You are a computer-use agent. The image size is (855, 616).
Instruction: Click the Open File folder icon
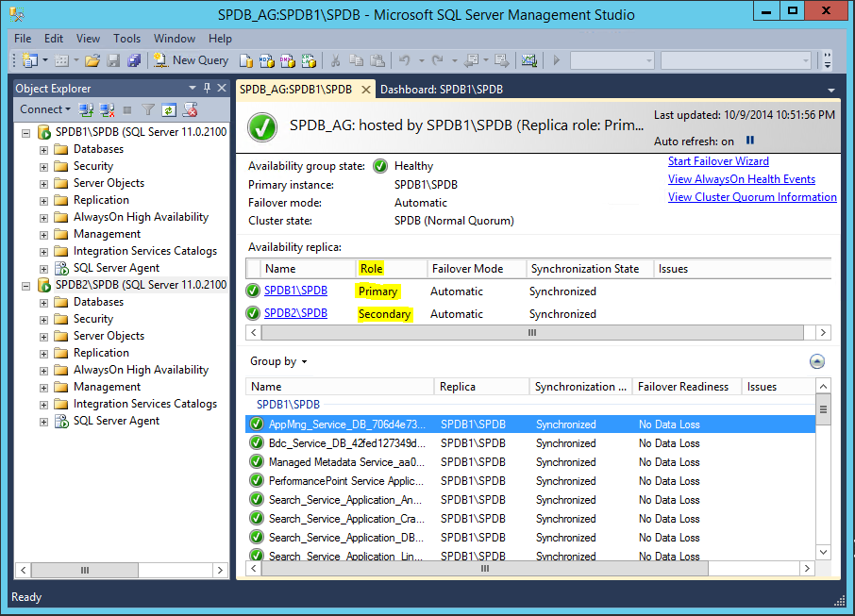click(x=92, y=60)
